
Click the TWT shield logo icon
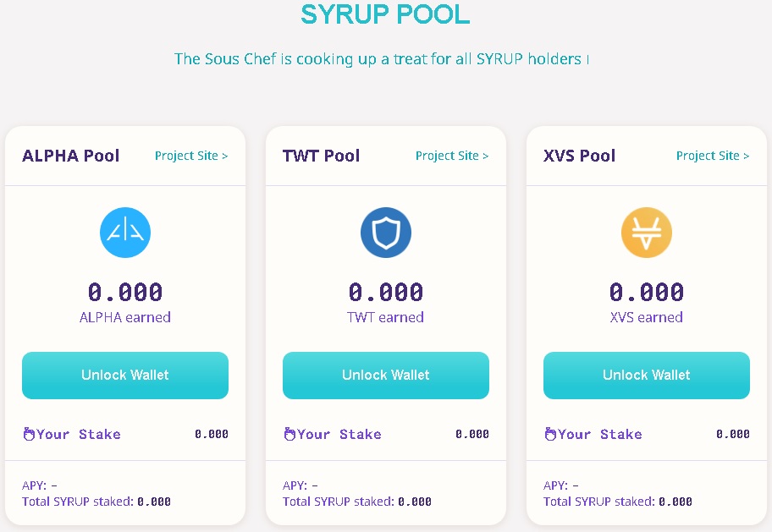pos(385,233)
